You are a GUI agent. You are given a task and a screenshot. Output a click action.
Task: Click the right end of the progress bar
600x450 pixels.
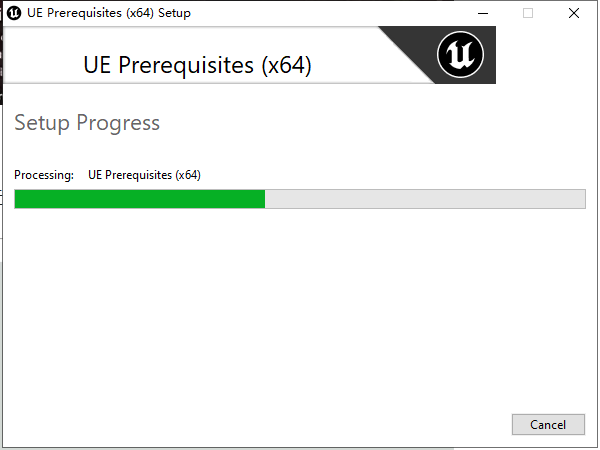(x=580, y=199)
